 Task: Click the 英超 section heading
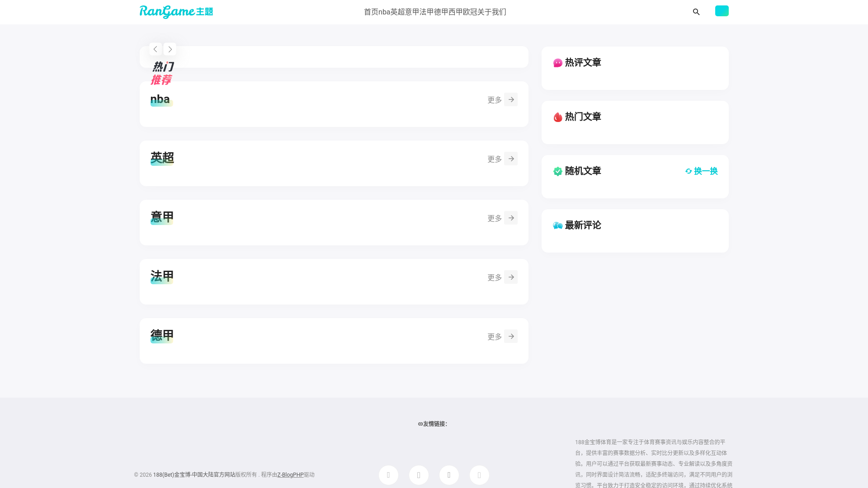(162, 158)
